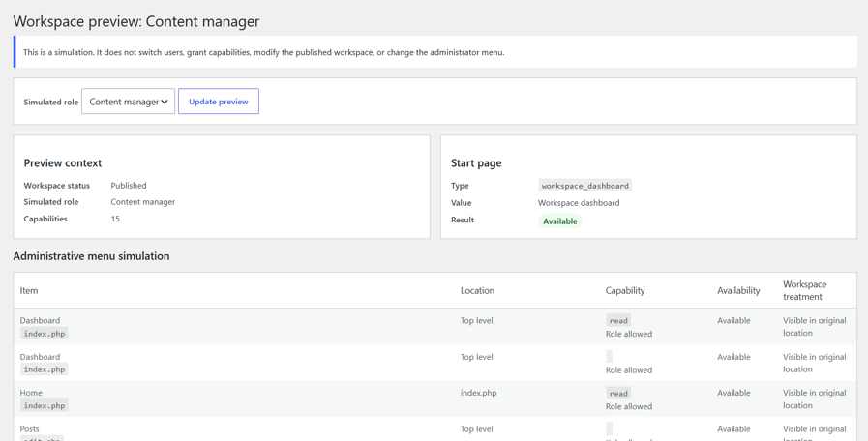Click 'Top level' location in Posts row

tap(477, 428)
